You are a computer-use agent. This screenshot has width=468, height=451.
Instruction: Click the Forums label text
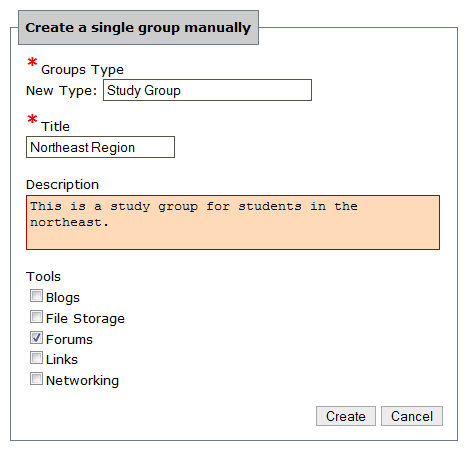pos(69,339)
